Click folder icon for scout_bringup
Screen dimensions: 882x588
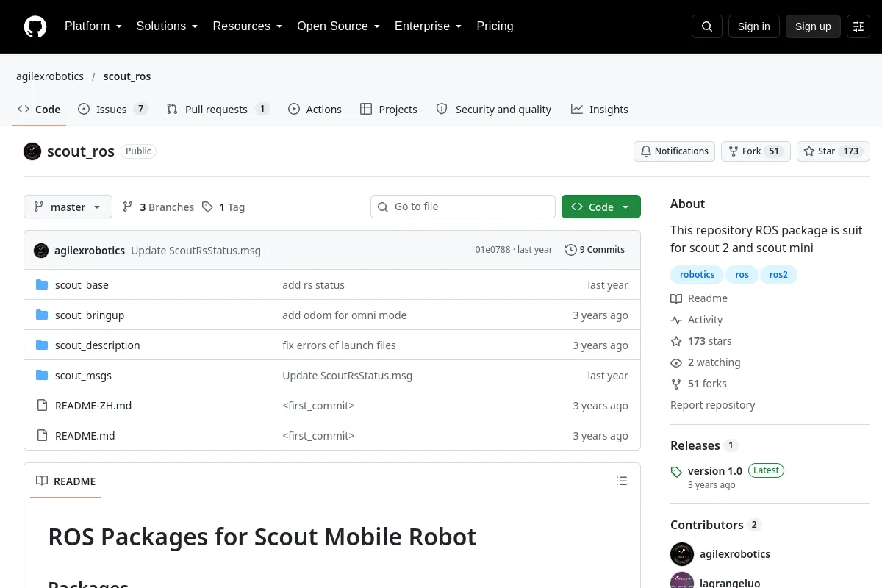(x=42, y=315)
